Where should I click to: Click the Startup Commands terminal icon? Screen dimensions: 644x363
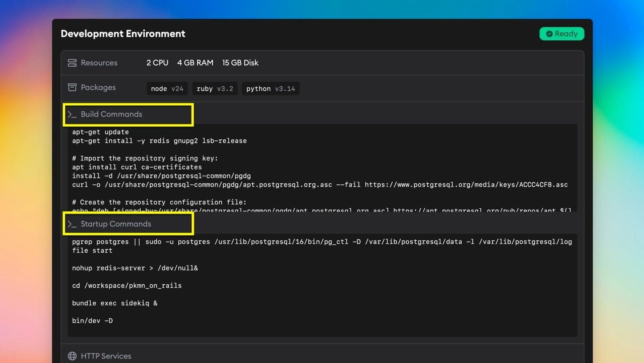point(72,224)
